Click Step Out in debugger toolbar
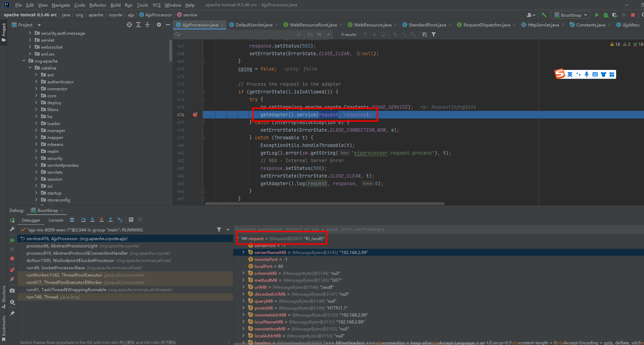The image size is (644, 345). coord(111,220)
